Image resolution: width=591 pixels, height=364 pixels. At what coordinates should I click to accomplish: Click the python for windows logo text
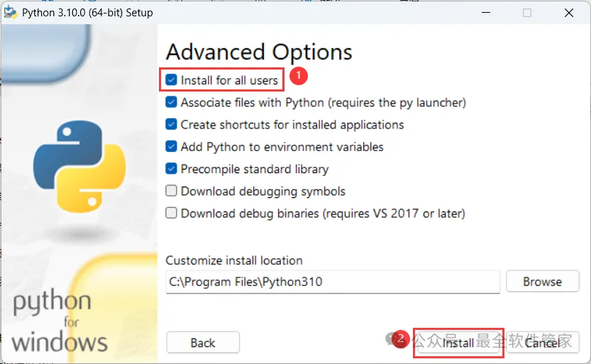(x=58, y=321)
